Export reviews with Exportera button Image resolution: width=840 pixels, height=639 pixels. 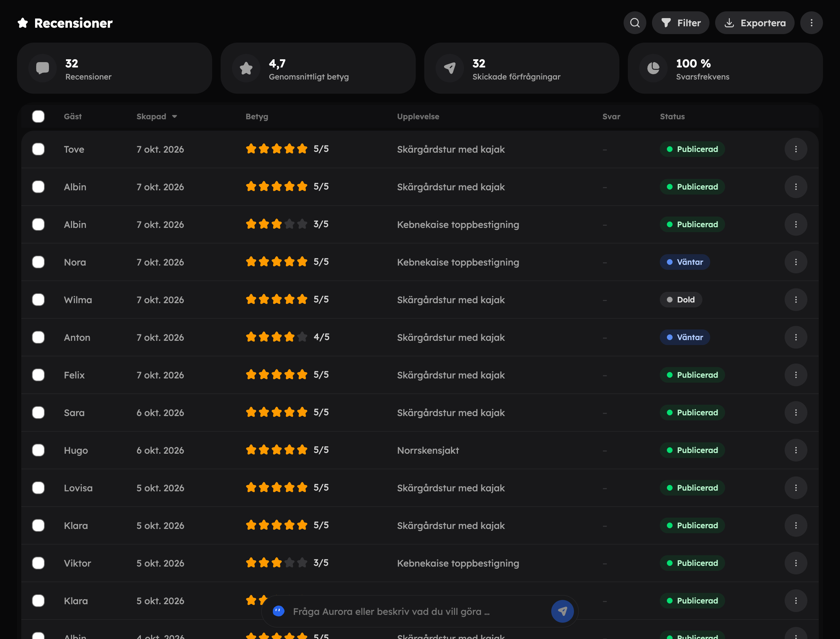point(755,23)
